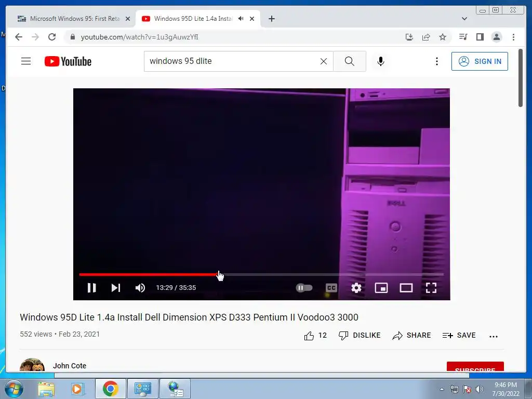This screenshot has width=532, height=399.
Task: Click the video title text
Action: click(x=189, y=317)
